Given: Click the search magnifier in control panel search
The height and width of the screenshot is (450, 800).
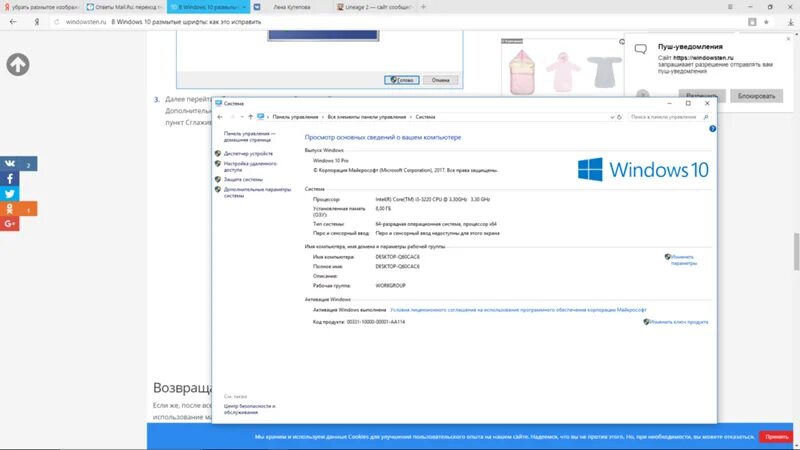Looking at the screenshot, I should point(706,117).
